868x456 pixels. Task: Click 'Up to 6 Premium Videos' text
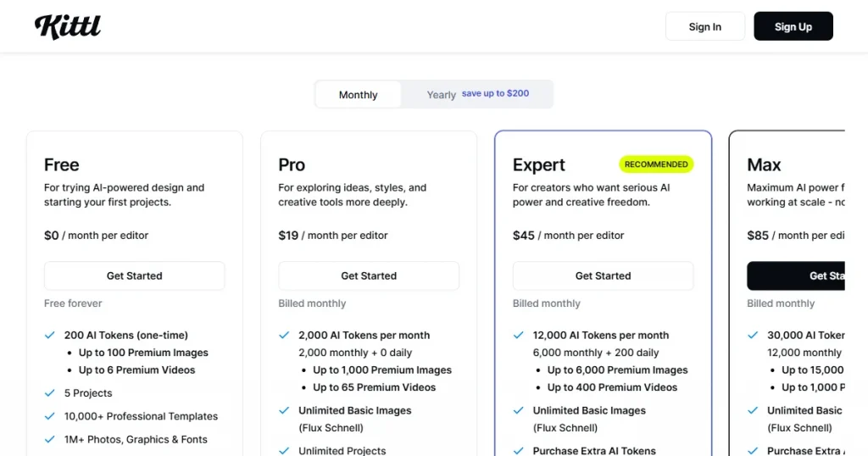(136, 370)
